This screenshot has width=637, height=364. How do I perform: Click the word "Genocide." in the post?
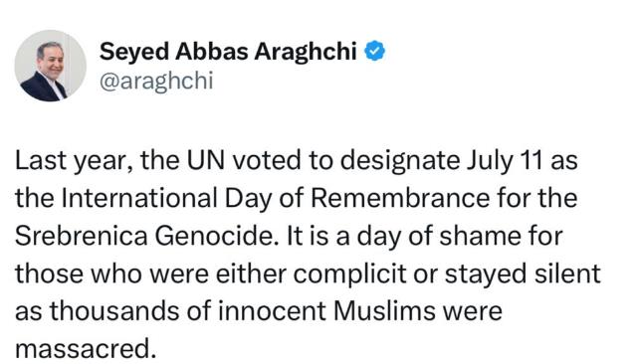coord(217,236)
